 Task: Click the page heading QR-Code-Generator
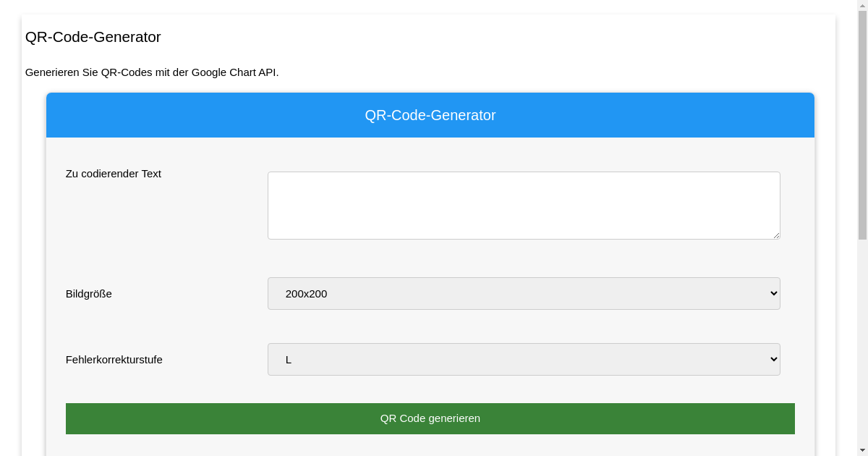pos(93,37)
